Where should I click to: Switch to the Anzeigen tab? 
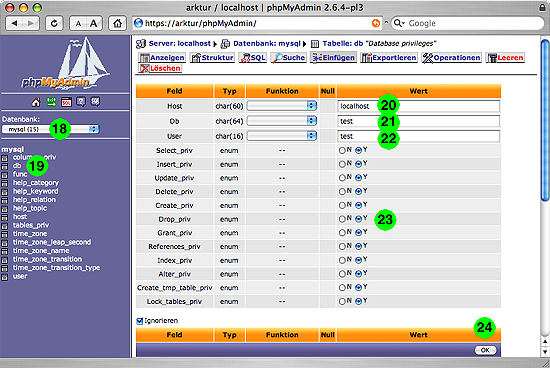[x=162, y=58]
